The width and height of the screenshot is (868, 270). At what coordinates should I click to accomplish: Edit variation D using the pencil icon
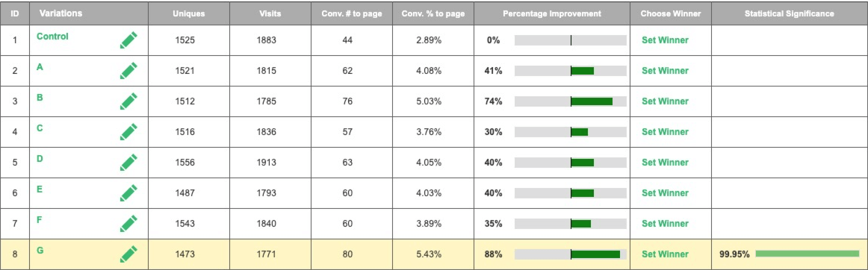click(128, 163)
